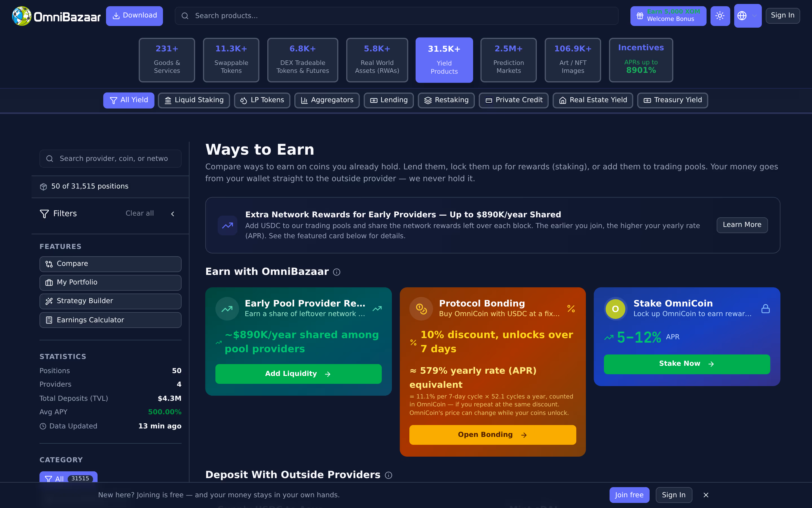
Task: Open the DEX Tradeable Tokens & Futures tile
Action: (x=303, y=60)
